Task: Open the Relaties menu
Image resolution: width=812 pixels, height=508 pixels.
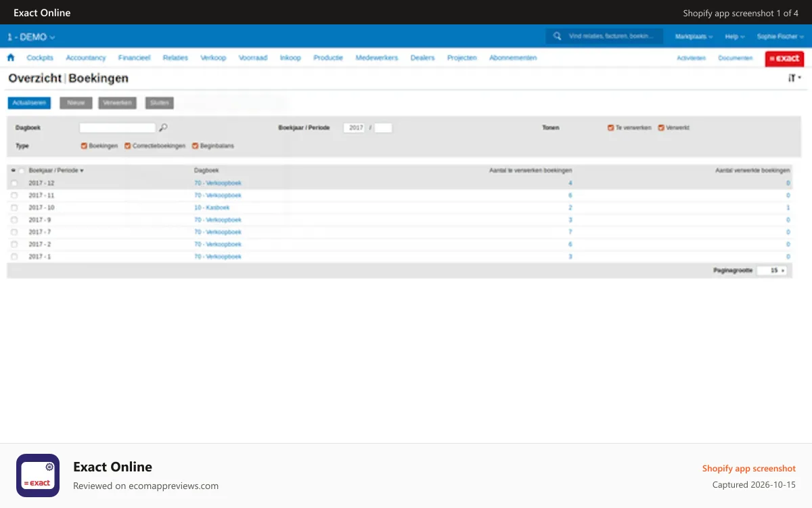Action: [175, 58]
